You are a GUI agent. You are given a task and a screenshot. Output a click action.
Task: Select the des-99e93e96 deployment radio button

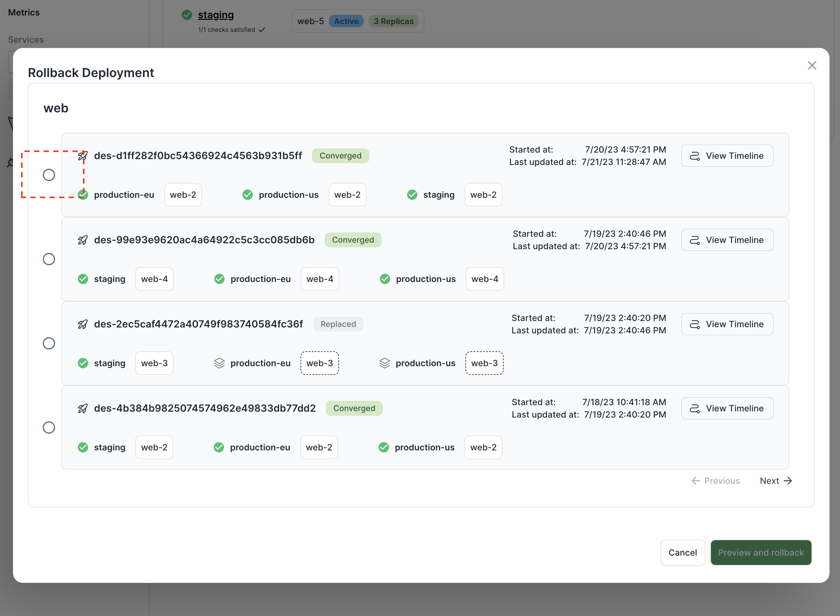pyautogui.click(x=49, y=259)
